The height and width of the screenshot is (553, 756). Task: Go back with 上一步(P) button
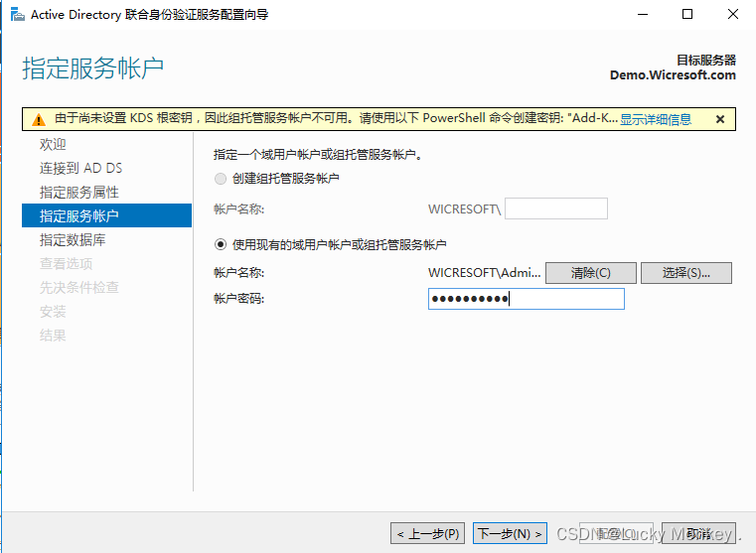pyautogui.click(x=427, y=533)
